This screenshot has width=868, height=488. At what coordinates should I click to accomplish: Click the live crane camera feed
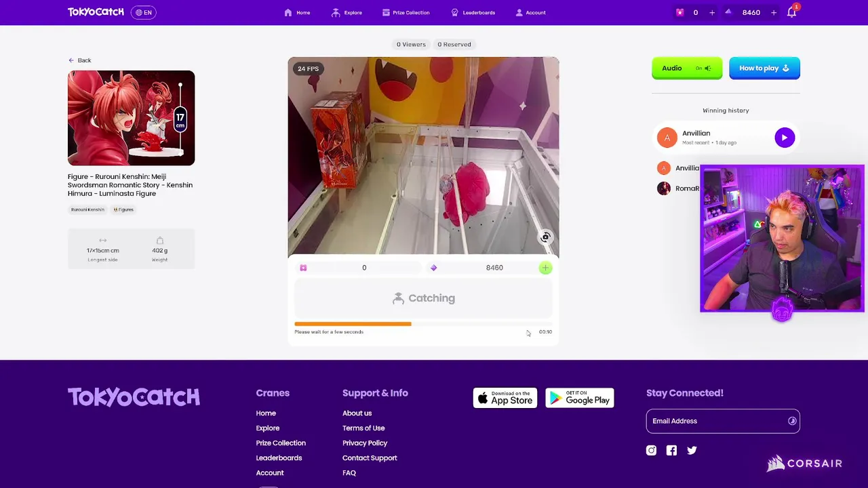click(423, 156)
